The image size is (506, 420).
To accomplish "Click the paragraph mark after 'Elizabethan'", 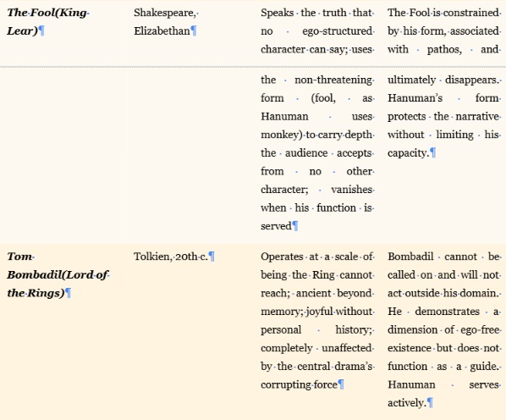I will click(194, 31).
